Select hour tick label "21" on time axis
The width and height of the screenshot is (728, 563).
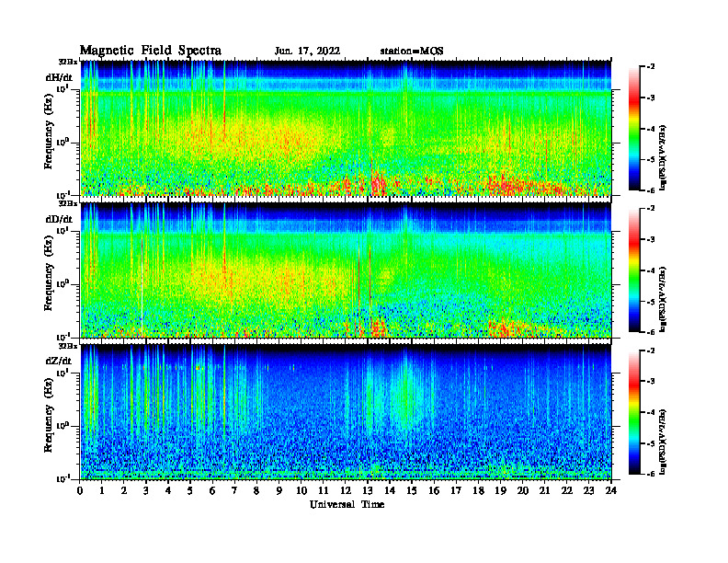pyautogui.click(x=544, y=490)
